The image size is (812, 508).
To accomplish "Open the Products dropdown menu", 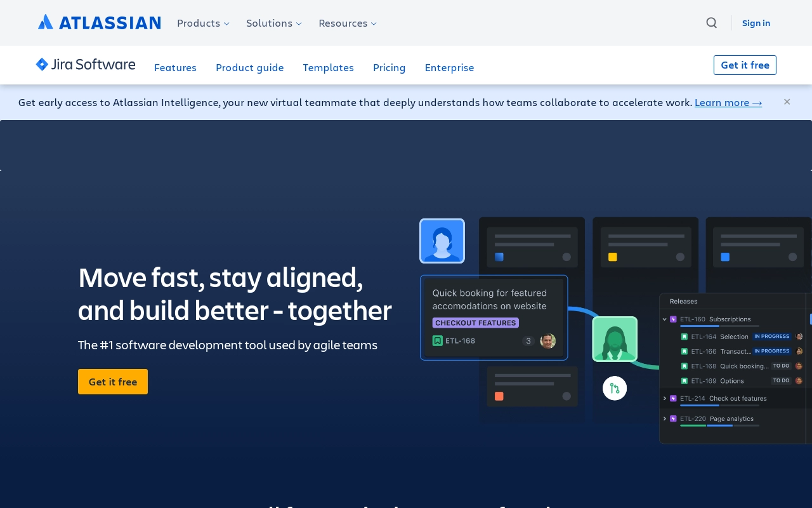I will coord(203,23).
